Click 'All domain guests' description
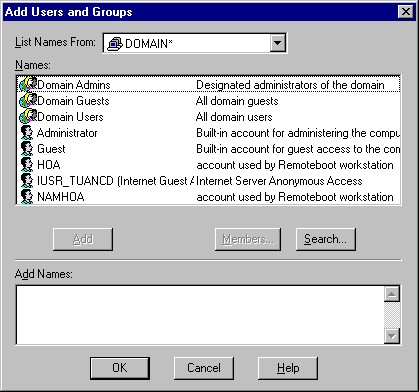Screen dimensions: 419x392 click(x=237, y=101)
